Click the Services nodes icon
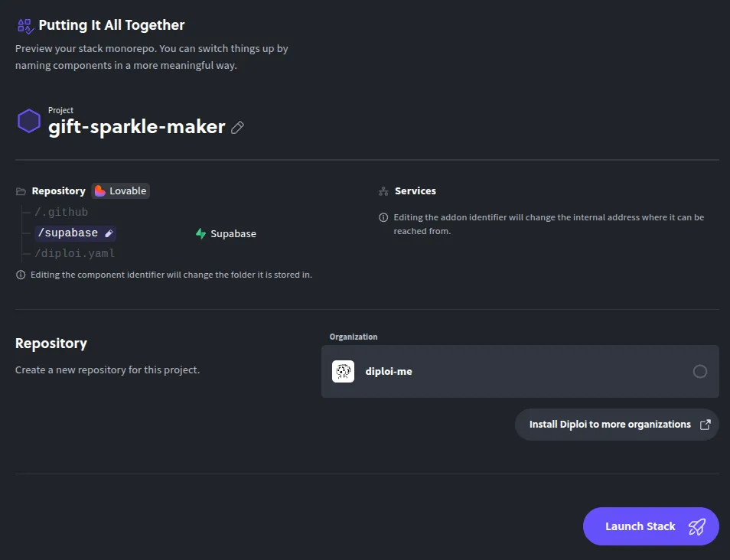Viewport: 730px width, 560px height. [383, 190]
